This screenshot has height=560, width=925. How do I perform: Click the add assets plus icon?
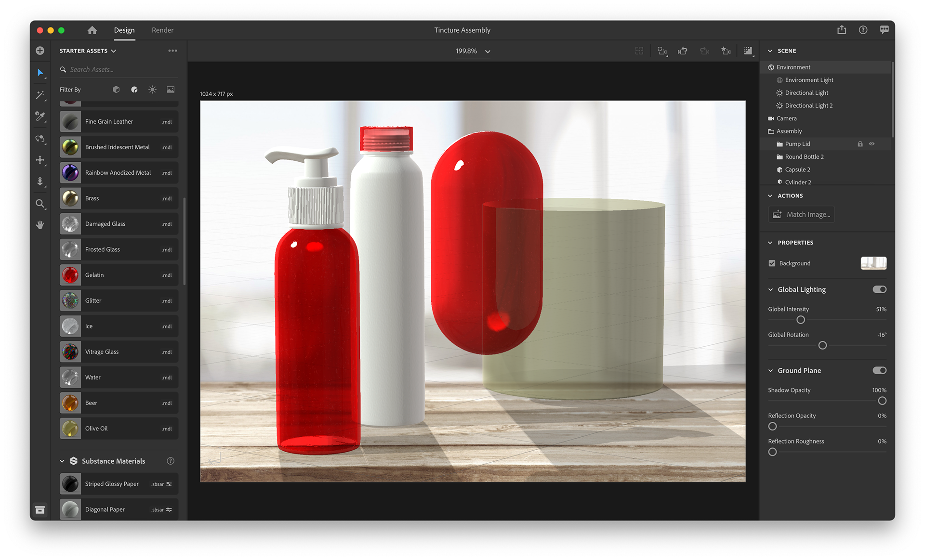click(40, 51)
